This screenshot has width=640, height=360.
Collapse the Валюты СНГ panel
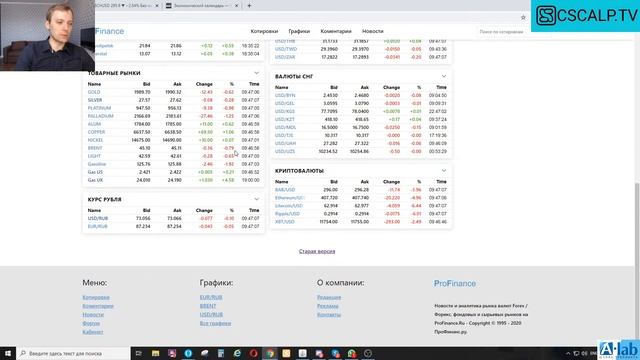(444, 76)
